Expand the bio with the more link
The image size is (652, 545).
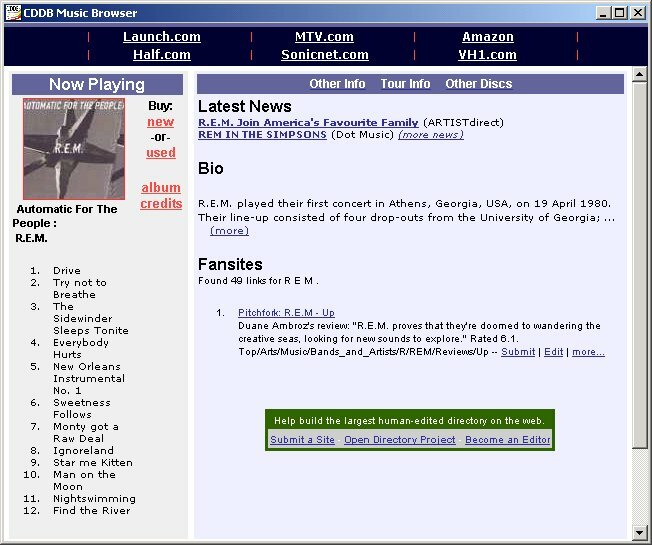pyautogui.click(x=230, y=231)
